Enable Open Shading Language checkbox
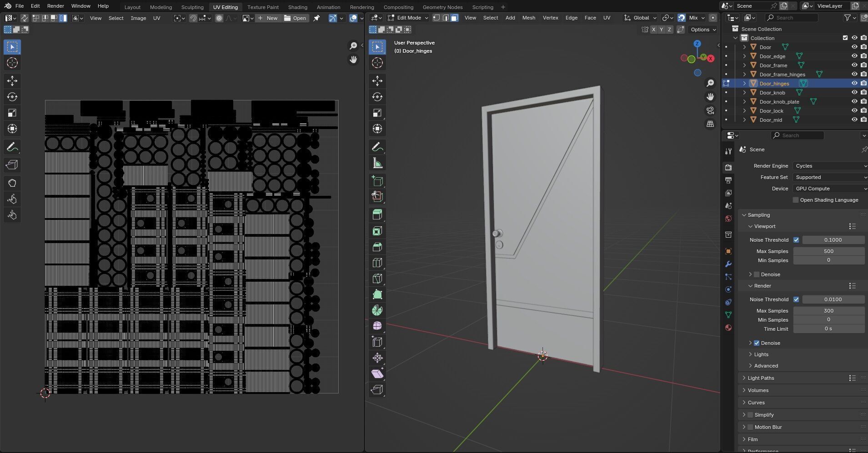 tap(795, 200)
